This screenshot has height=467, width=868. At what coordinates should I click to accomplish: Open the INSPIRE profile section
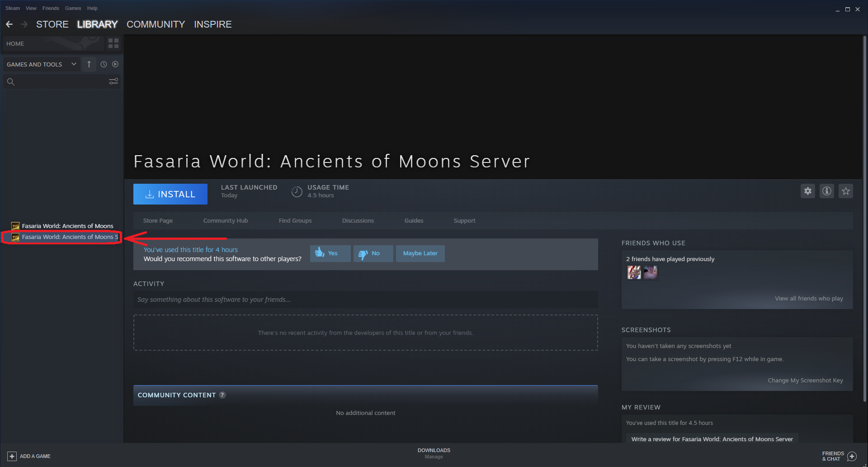coord(213,24)
